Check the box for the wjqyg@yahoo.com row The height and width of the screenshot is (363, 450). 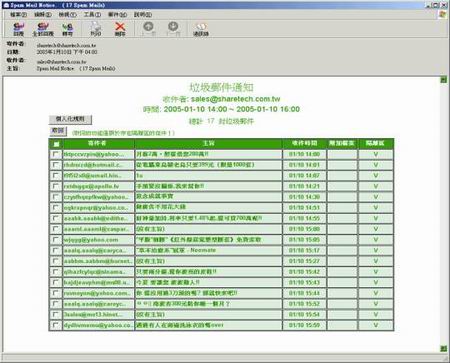[x=56, y=240]
